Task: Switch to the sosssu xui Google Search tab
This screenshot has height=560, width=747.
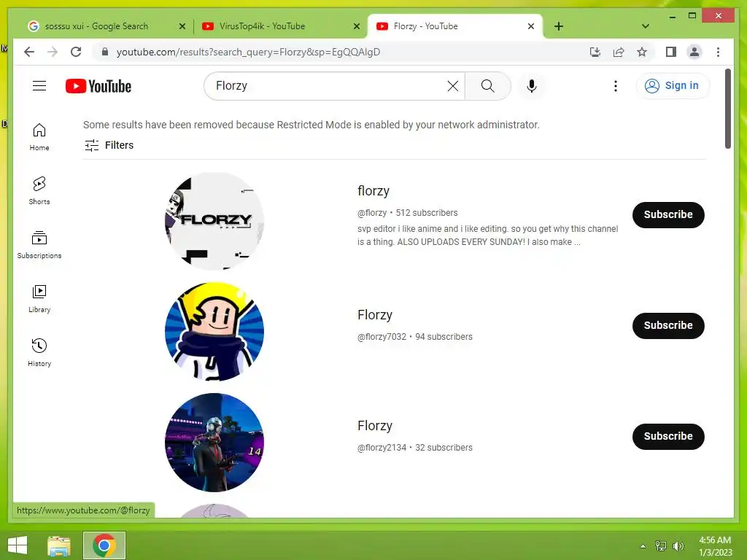Action: [x=96, y=26]
